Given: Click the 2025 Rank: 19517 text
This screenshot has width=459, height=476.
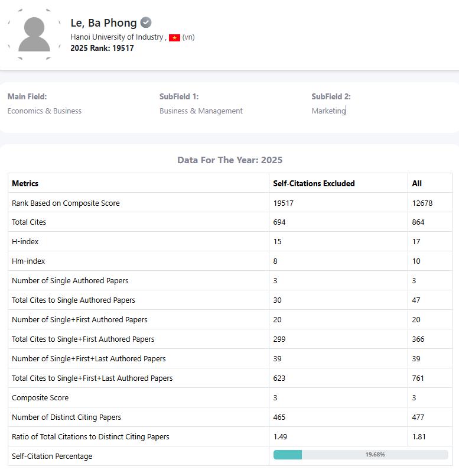Looking at the screenshot, I should [x=102, y=48].
